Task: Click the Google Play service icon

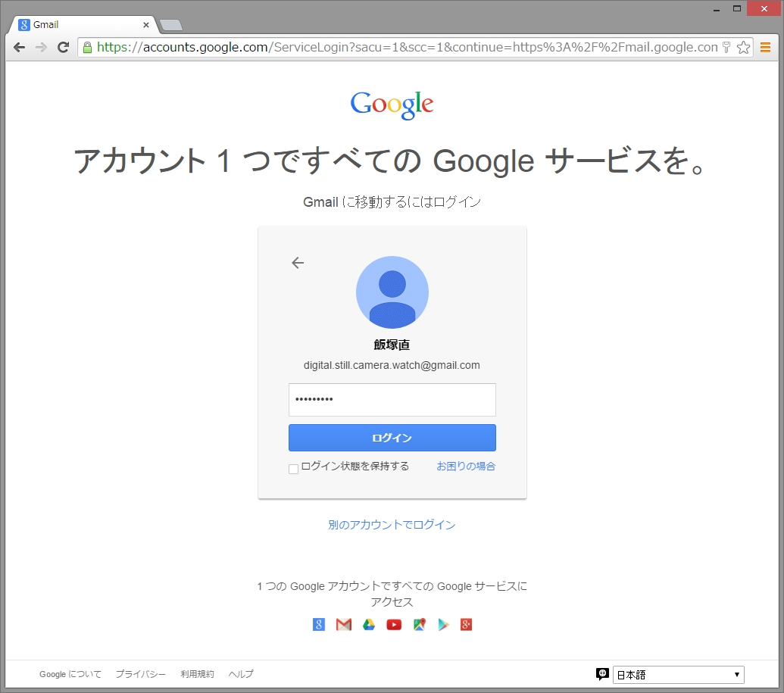Action: click(443, 625)
